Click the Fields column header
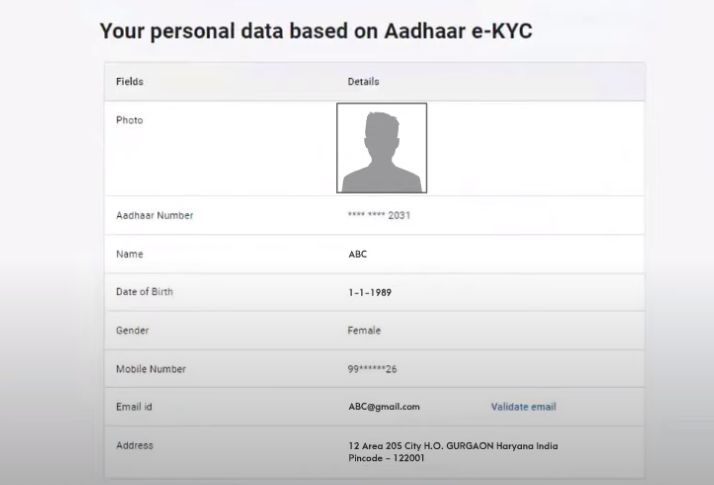 pyautogui.click(x=130, y=81)
